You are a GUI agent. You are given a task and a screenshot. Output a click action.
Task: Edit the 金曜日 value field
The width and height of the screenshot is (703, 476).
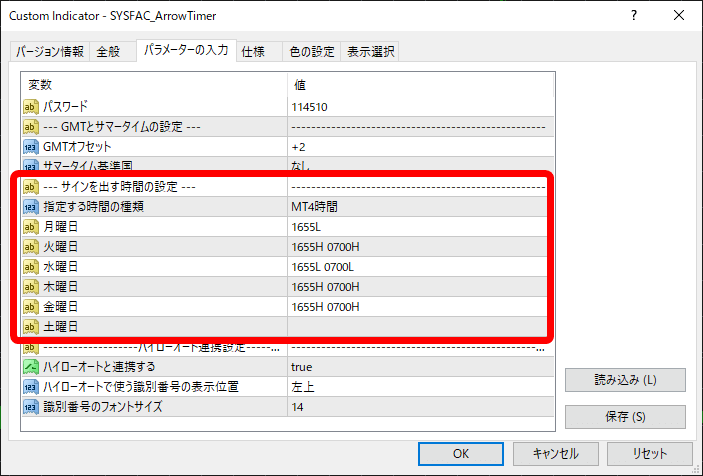[x=417, y=307]
